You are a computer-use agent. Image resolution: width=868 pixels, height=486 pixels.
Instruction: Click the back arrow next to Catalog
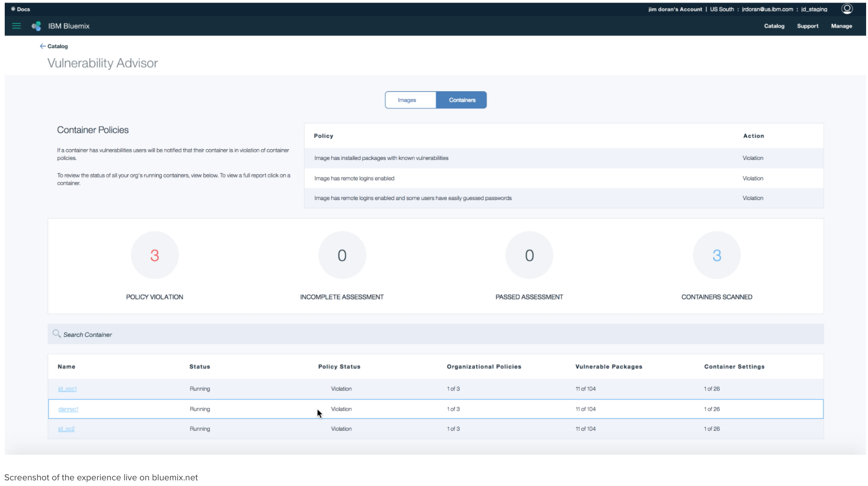point(42,46)
